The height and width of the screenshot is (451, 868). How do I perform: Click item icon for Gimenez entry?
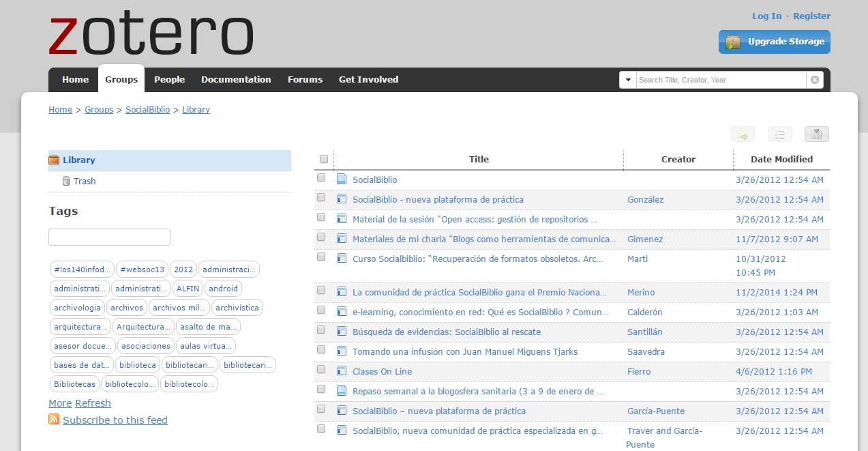click(x=342, y=239)
